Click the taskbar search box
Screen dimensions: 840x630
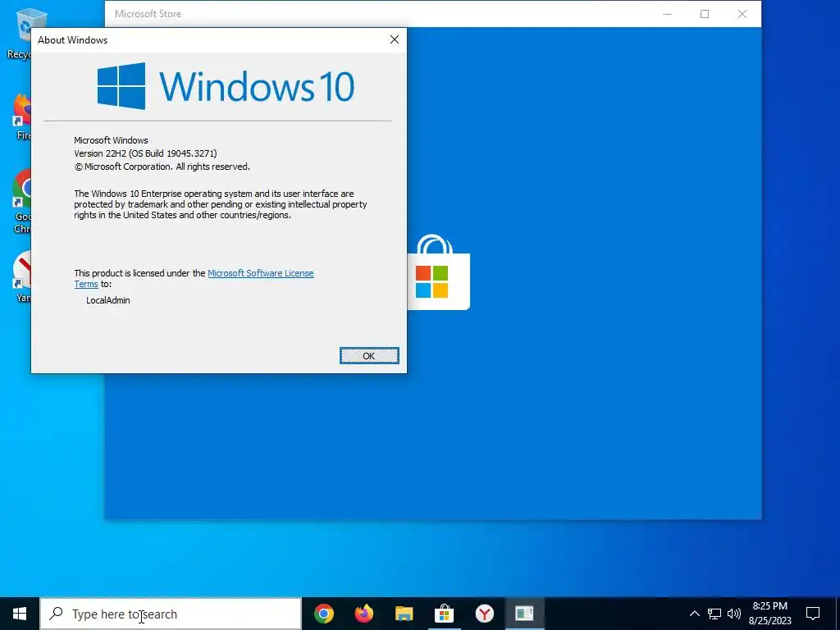click(x=171, y=614)
